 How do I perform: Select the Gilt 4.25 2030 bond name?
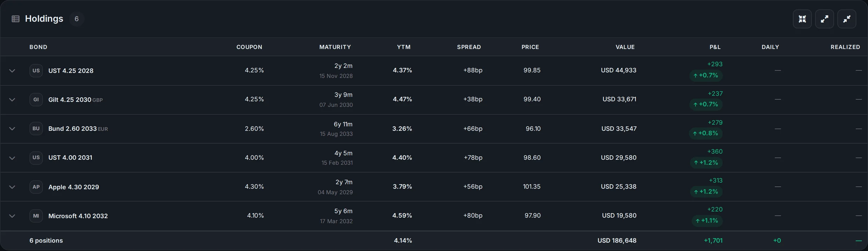(70, 100)
